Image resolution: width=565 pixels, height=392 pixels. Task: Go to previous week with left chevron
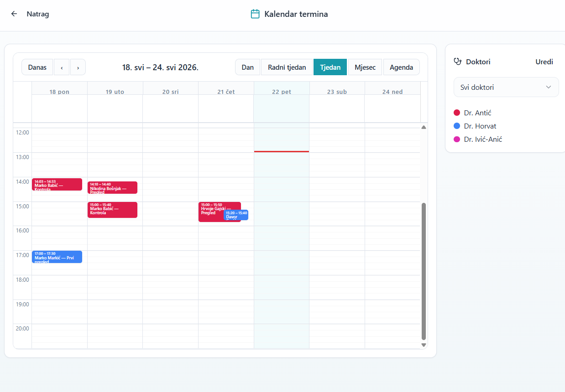[x=62, y=67]
